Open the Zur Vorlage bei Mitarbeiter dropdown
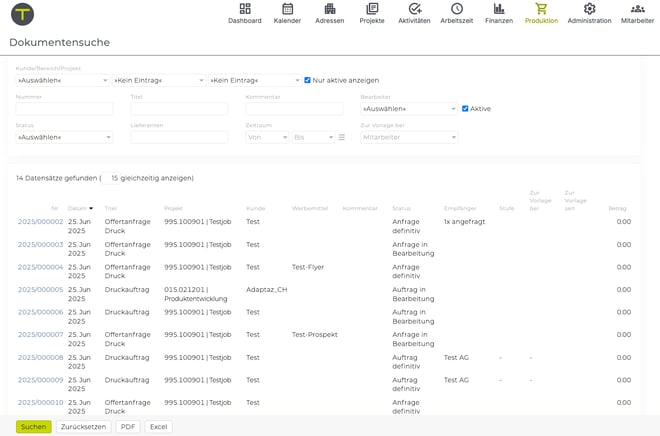This screenshot has width=660, height=436. (409, 137)
